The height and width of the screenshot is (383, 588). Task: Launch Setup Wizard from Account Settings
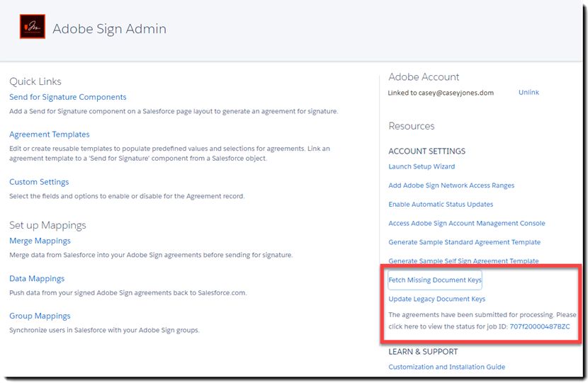point(422,166)
